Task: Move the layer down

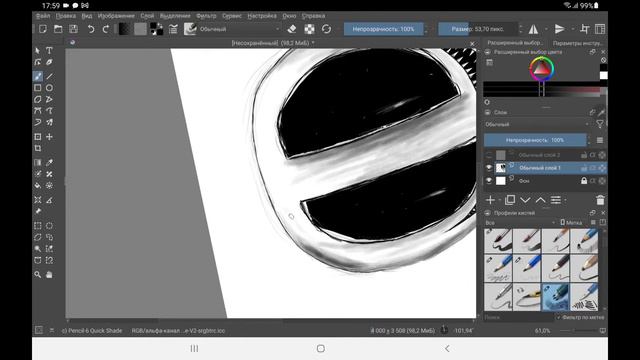Action: (x=525, y=200)
